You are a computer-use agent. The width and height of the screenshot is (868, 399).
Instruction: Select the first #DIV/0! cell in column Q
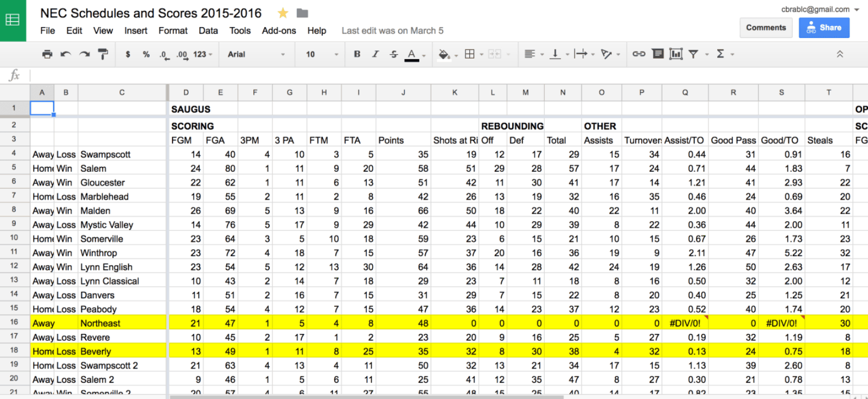click(685, 323)
